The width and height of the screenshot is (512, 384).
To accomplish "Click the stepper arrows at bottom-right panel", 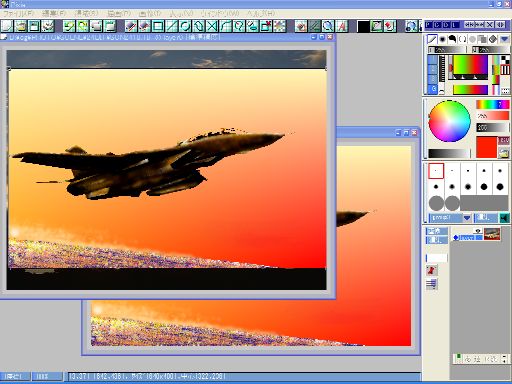I will (x=505, y=359).
